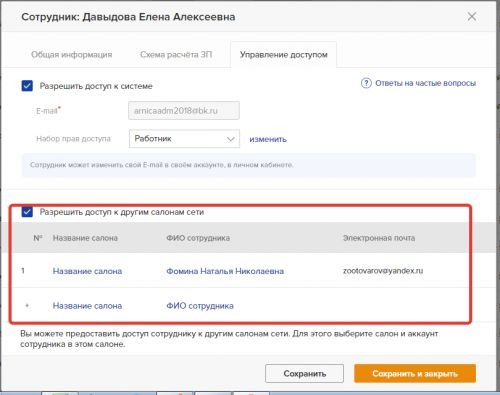Open 'Название салона' in row 1
This screenshot has width=500, height=395.
(87, 271)
